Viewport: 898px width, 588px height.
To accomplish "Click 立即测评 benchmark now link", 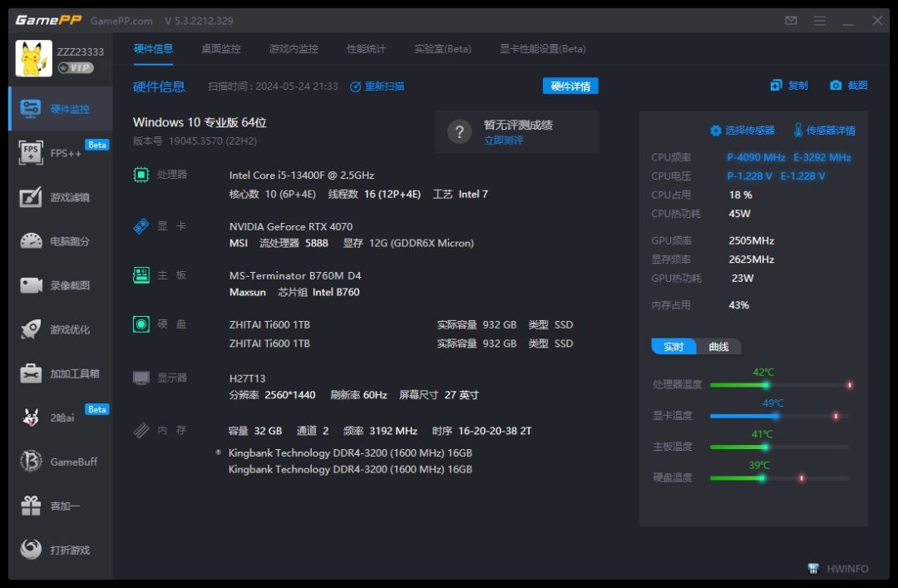I will (503, 141).
